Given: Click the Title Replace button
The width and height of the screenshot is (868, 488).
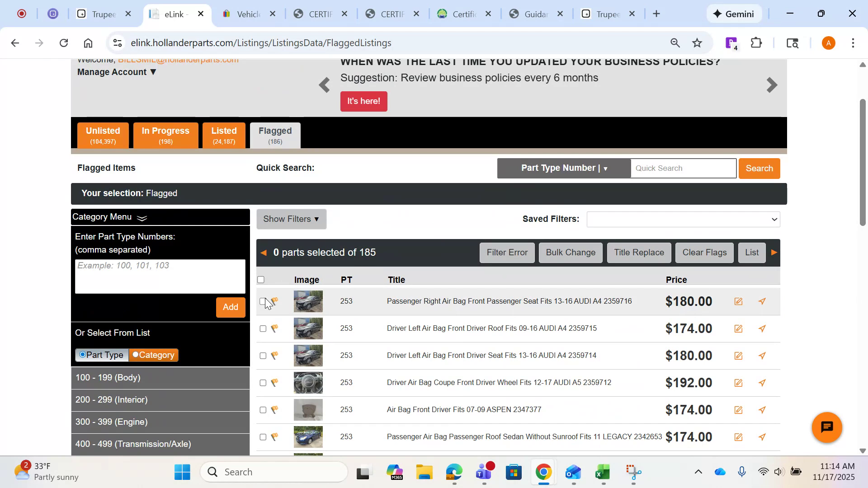Looking at the screenshot, I should 638,253.
